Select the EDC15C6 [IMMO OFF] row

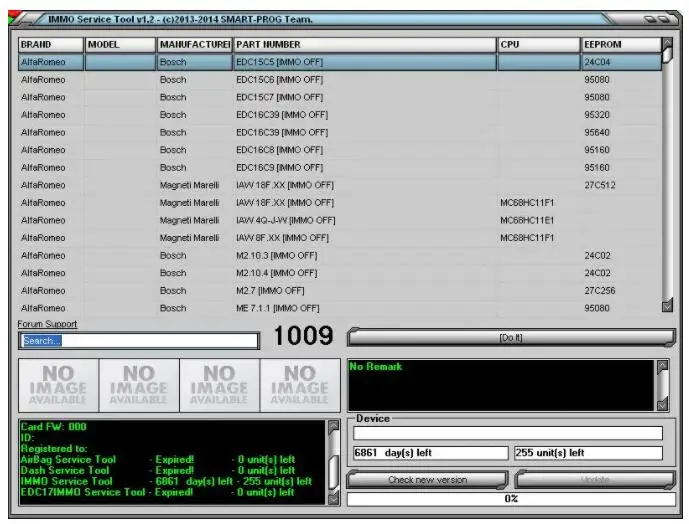[340, 80]
